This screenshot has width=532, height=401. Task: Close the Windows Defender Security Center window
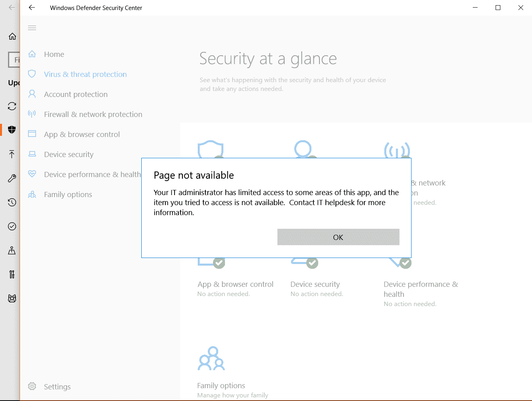coord(521,8)
